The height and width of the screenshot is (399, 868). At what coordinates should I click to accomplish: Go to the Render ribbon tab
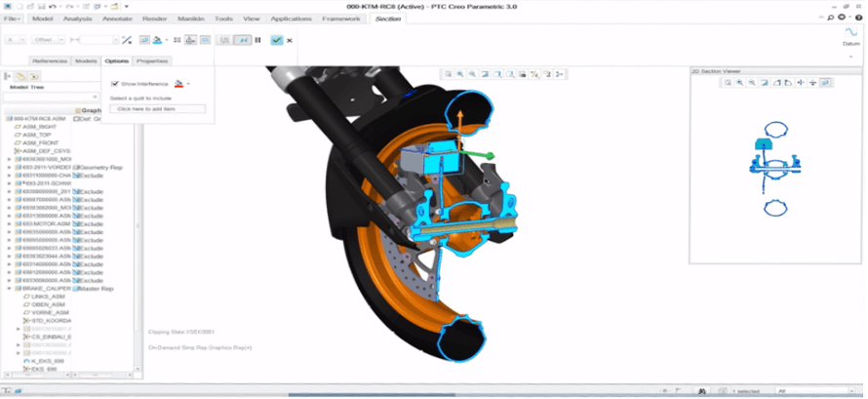coord(155,19)
